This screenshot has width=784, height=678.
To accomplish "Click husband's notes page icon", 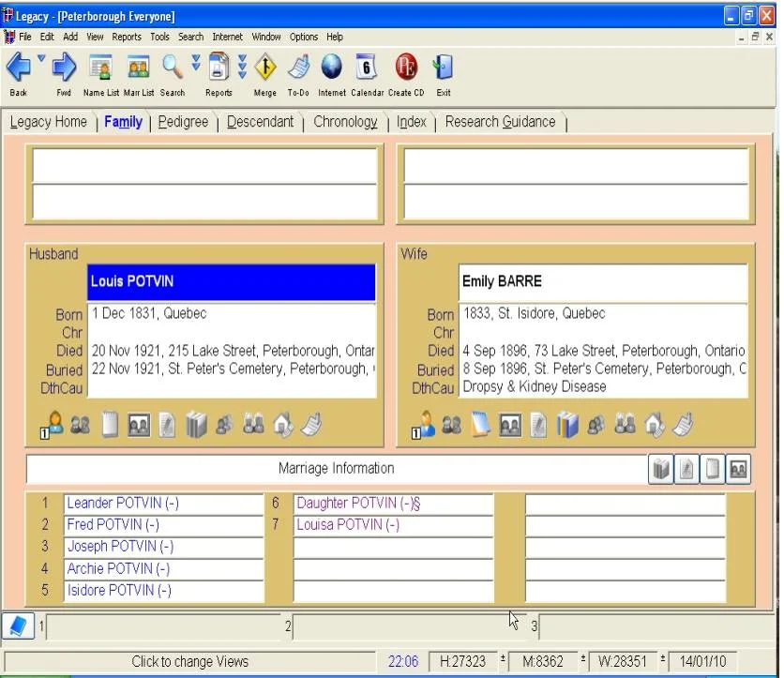I will point(110,425).
